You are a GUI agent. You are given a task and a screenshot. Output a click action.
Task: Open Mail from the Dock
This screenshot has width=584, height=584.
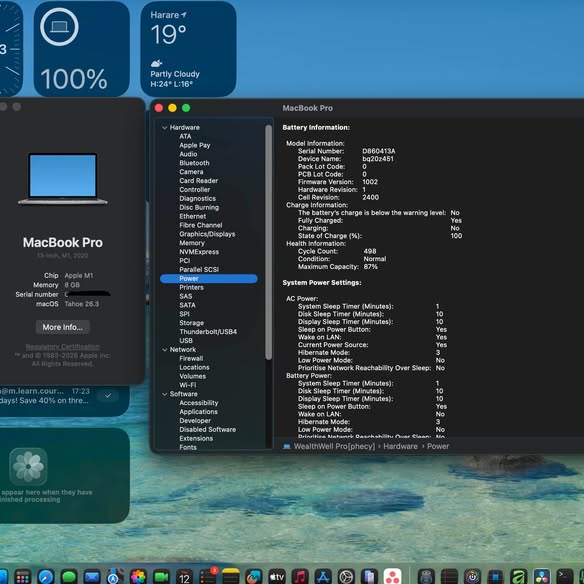click(x=92, y=577)
